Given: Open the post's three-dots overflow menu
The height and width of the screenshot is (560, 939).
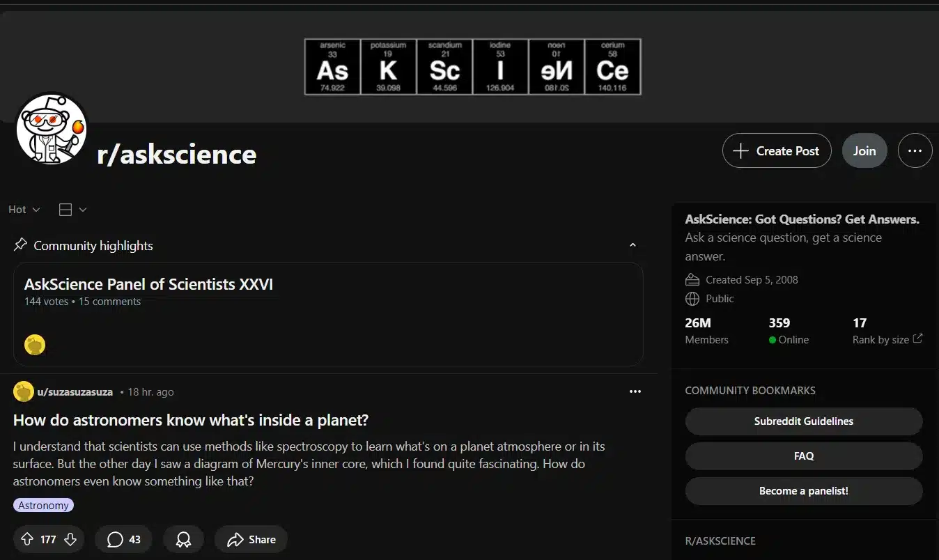Looking at the screenshot, I should [635, 391].
